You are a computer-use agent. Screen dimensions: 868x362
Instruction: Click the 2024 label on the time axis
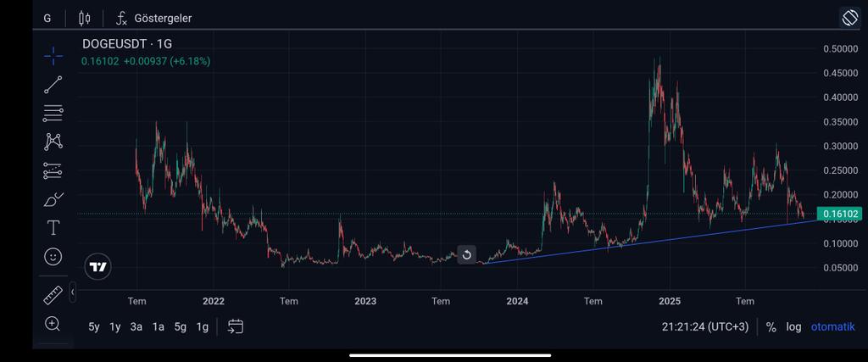(x=518, y=302)
